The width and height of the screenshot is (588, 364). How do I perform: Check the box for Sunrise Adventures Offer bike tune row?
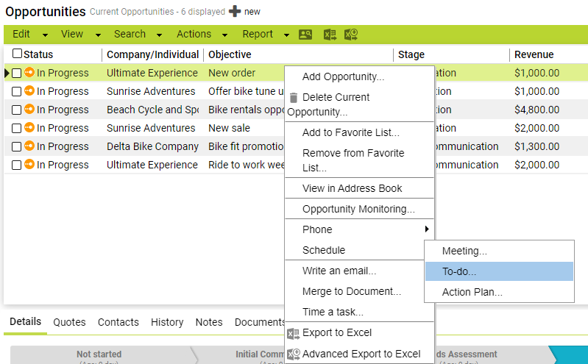pos(16,91)
